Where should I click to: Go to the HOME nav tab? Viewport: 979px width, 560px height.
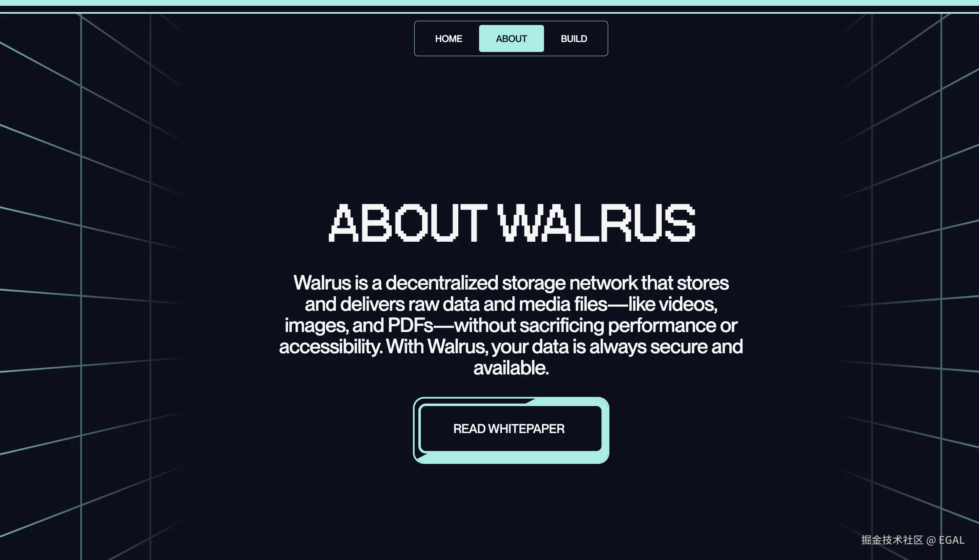coord(448,39)
